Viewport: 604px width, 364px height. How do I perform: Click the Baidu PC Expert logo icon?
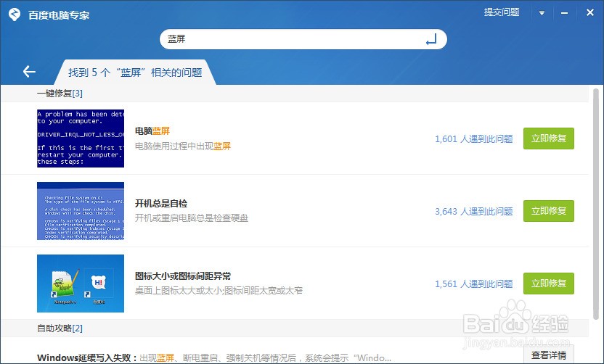point(15,15)
